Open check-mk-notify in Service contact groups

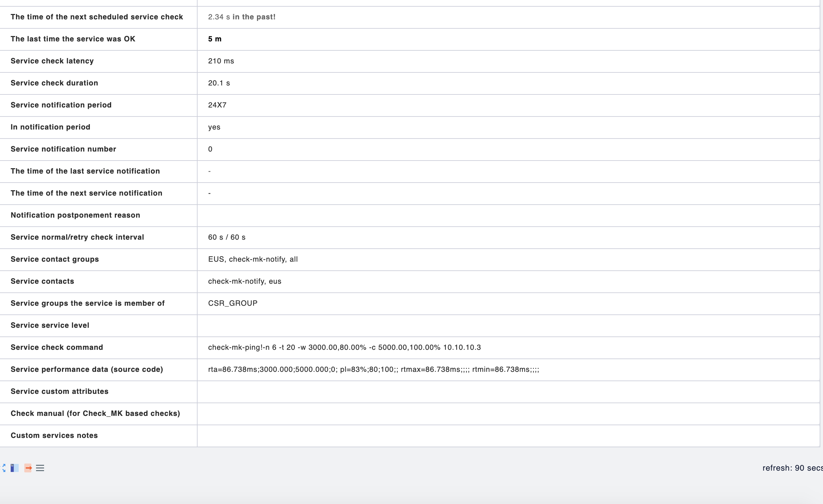[x=257, y=260]
